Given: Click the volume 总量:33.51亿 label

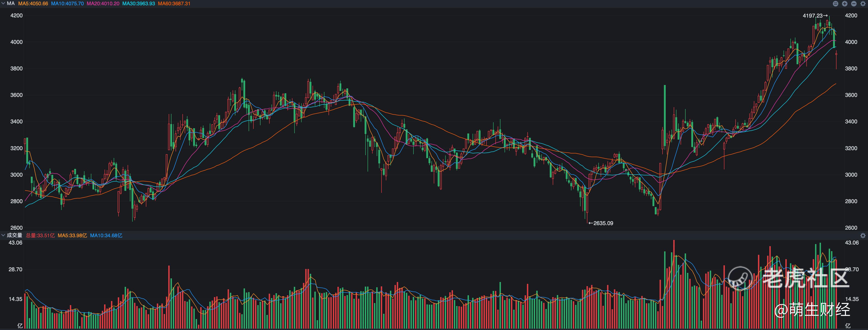Looking at the screenshot, I should click(40, 236).
